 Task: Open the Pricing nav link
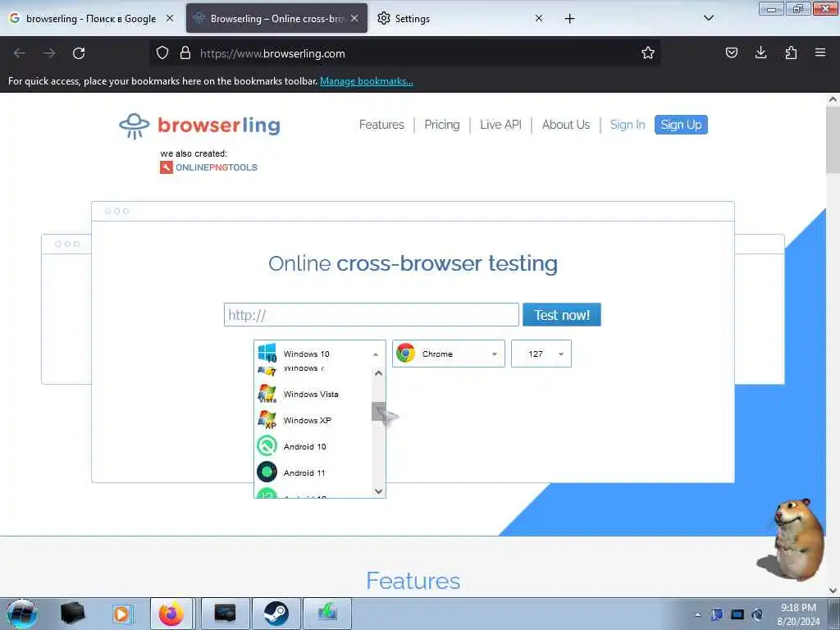(x=442, y=125)
